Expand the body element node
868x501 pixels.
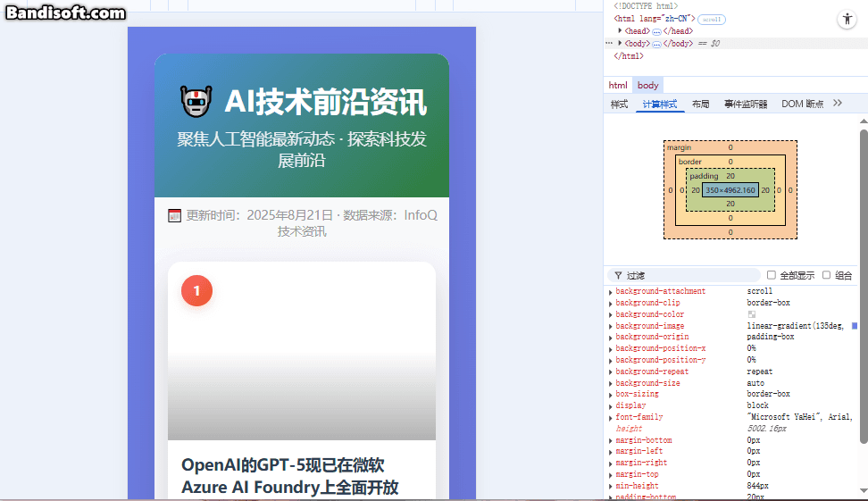[x=620, y=43]
